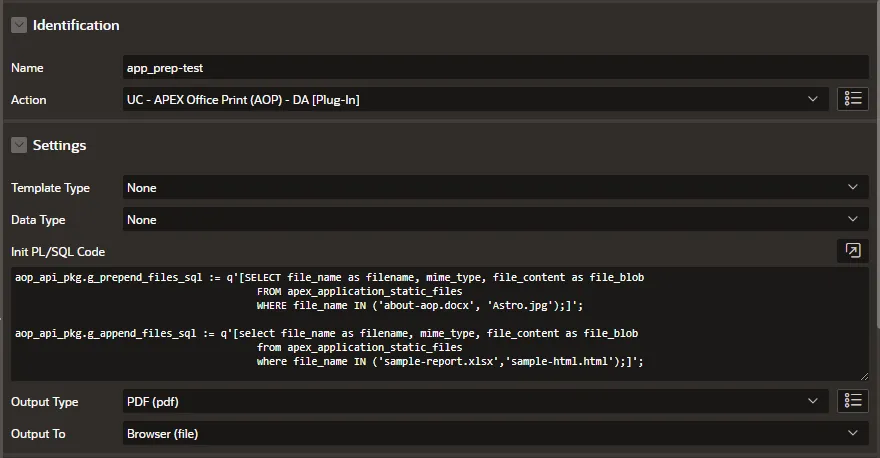Collapse the Identification section

click(19, 25)
